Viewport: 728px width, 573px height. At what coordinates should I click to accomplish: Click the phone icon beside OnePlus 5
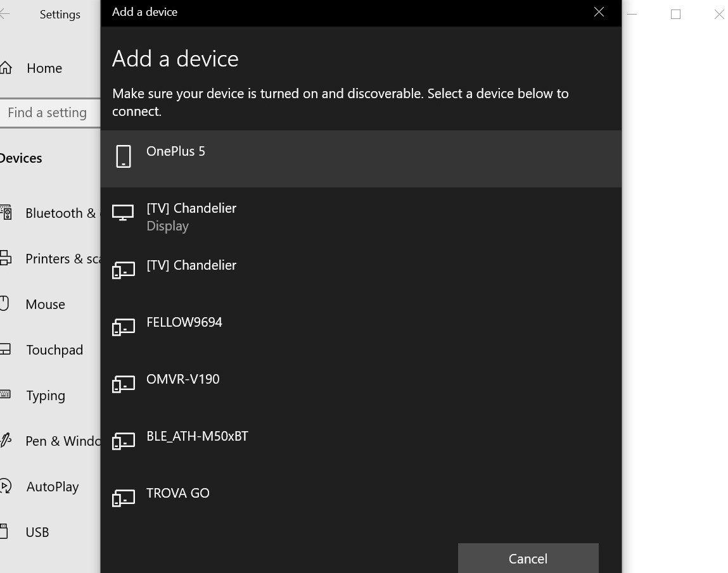(x=123, y=156)
